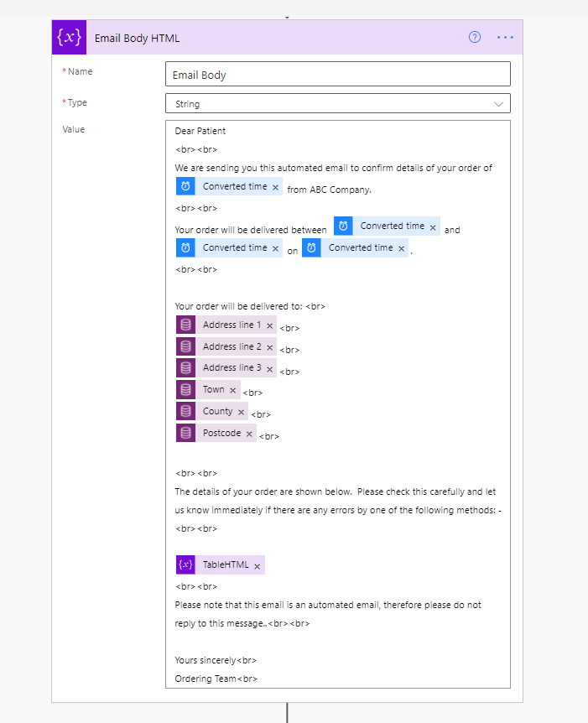Viewport: 588px width, 723px height.
Task: Remove the Address line 1 token
Action: pyautogui.click(x=269, y=325)
